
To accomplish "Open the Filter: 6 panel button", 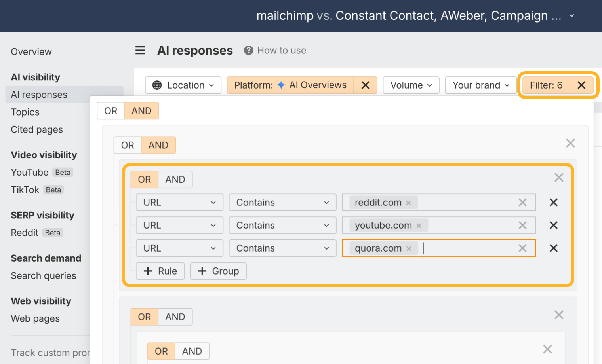I will coord(546,85).
